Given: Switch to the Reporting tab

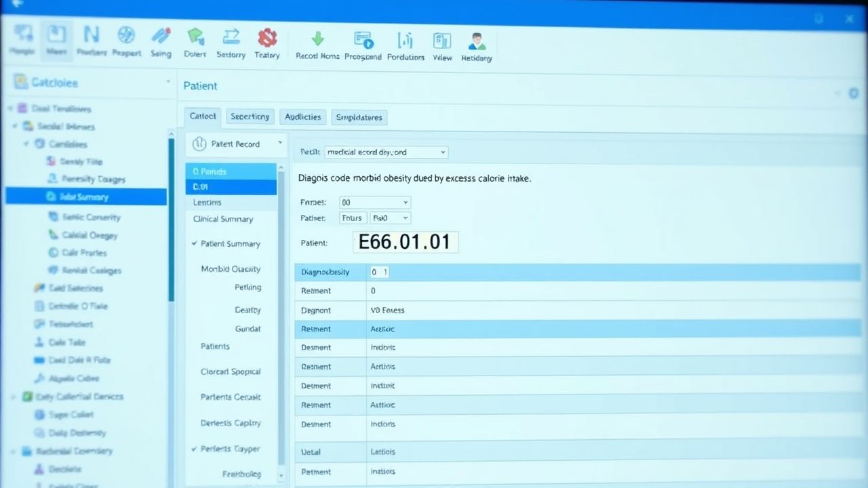Looking at the screenshot, I should pyautogui.click(x=250, y=117).
